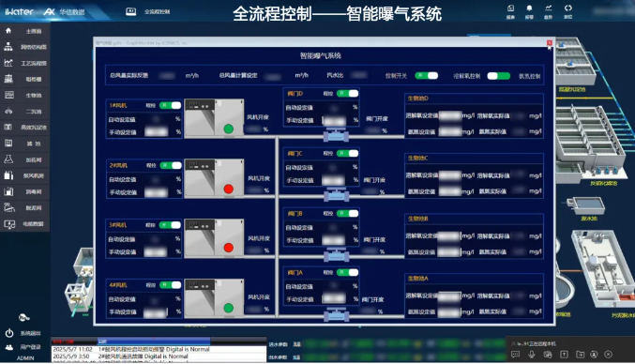This screenshot has width=635, height=364.
Task: Click the system exit power icon
Action: pyautogui.click(x=8, y=333)
